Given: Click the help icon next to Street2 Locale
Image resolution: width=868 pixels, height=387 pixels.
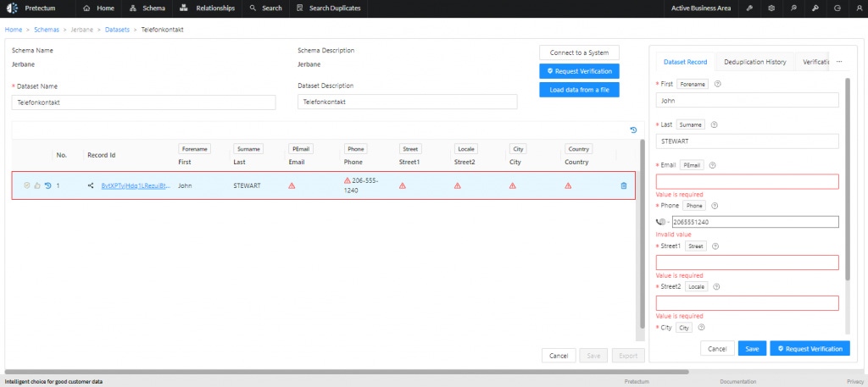Looking at the screenshot, I should pyautogui.click(x=716, y=287).
